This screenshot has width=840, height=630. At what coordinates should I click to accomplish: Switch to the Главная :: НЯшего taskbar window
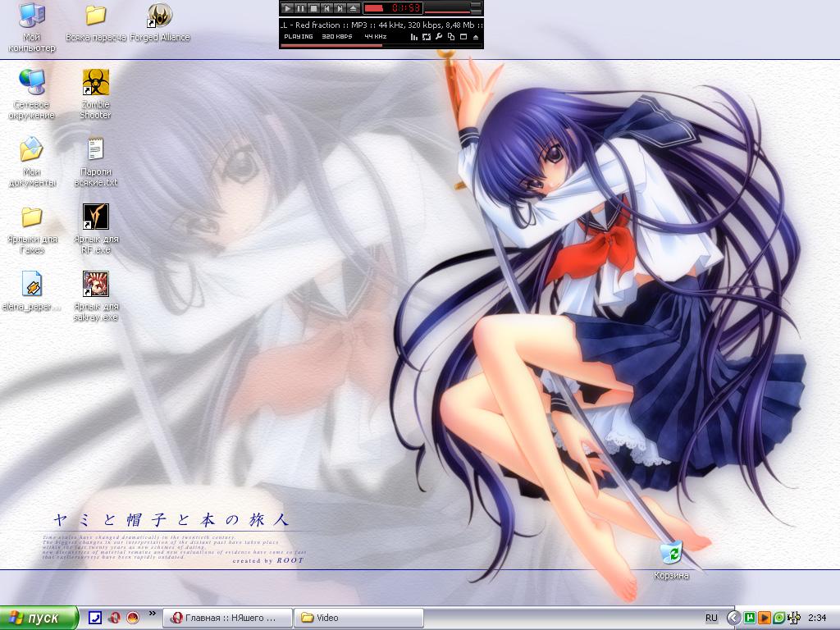228,619
